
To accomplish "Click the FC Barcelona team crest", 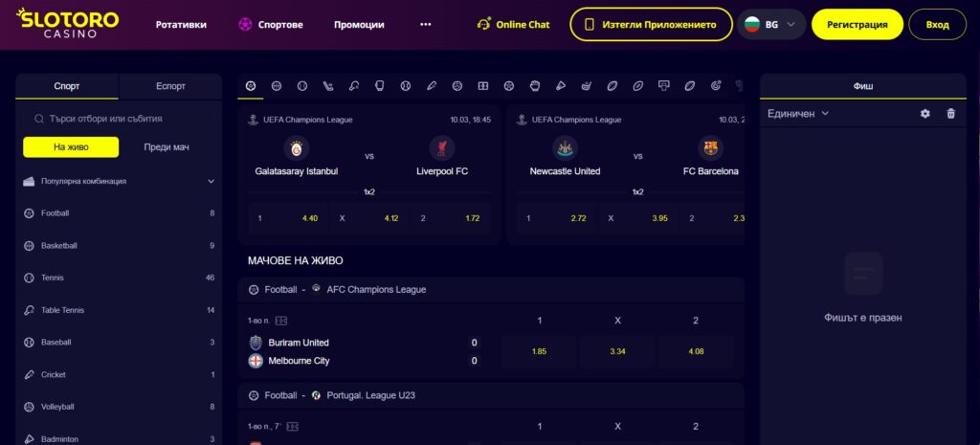I will [711, 148].
